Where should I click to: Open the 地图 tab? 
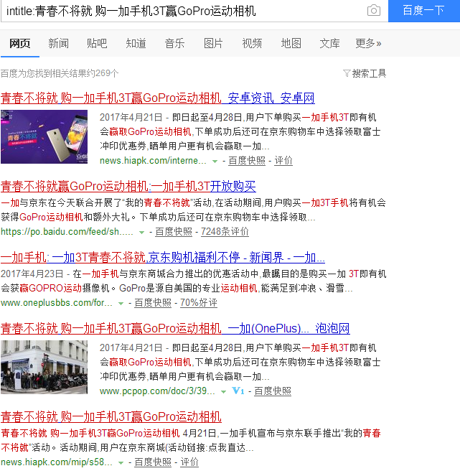coord(291,43)
